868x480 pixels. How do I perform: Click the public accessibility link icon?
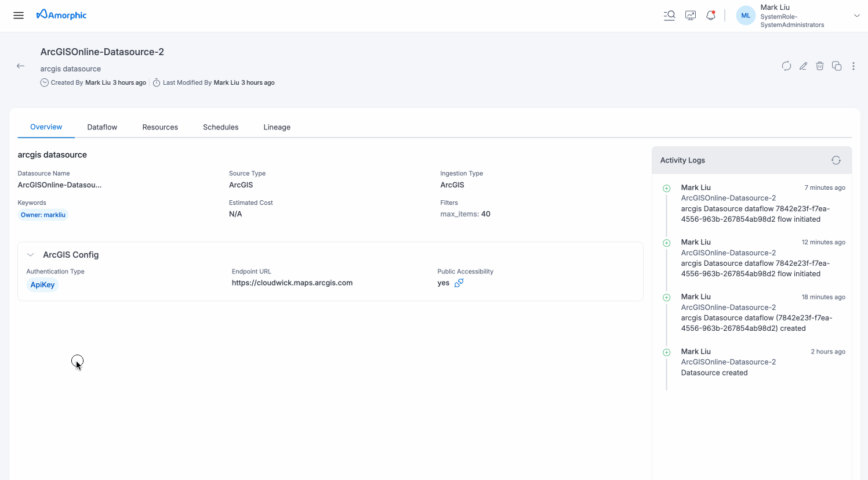[459, 283]
